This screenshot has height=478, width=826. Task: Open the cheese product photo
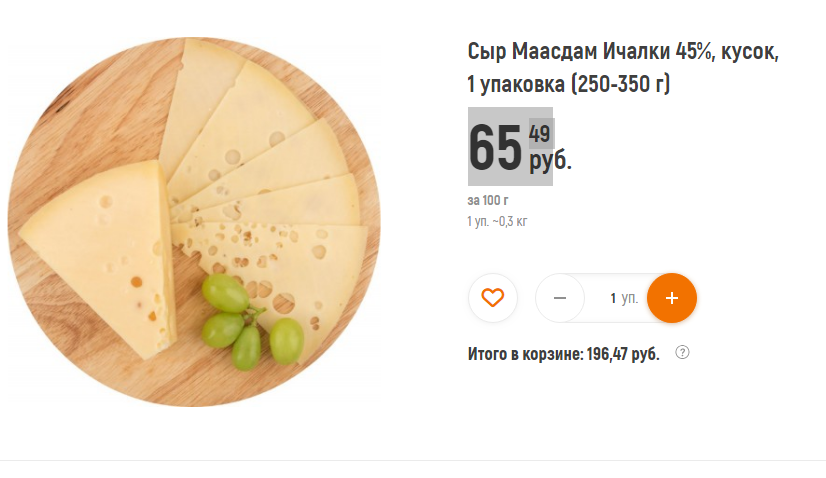coord(194,222)
